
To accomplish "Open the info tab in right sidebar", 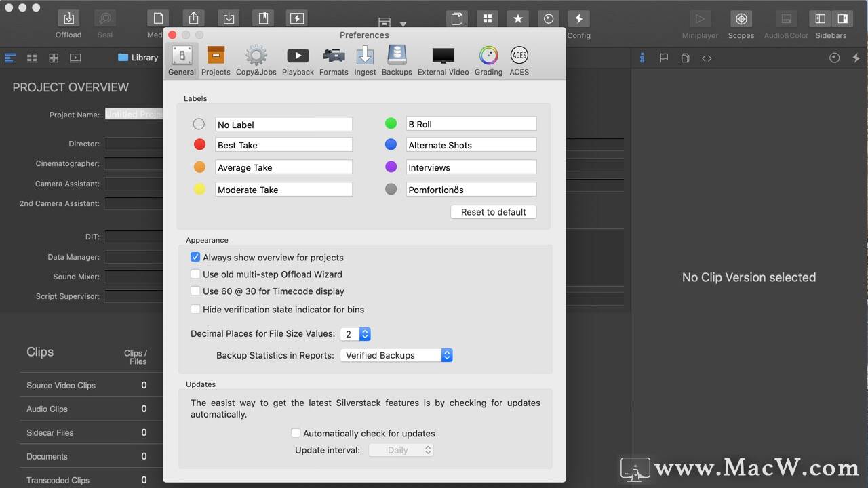I will tap(642, 58).
